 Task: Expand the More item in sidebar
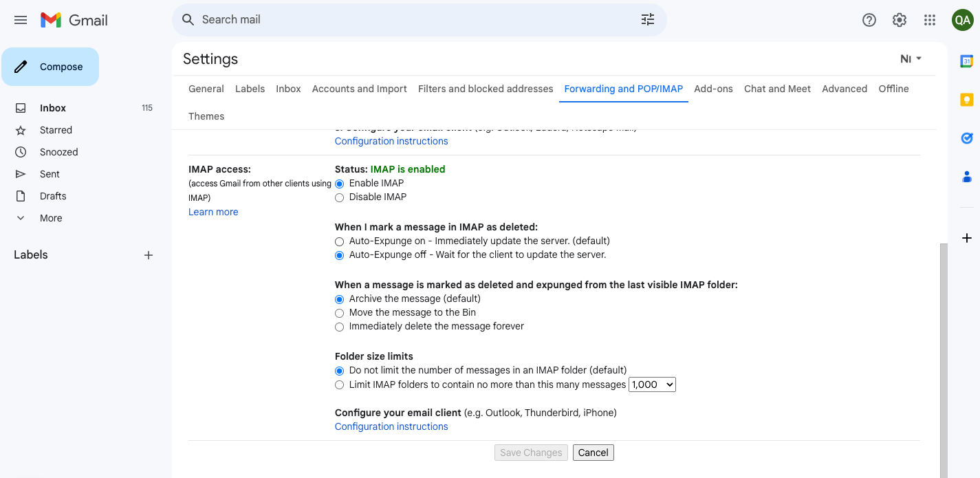(x=51, y=218)
